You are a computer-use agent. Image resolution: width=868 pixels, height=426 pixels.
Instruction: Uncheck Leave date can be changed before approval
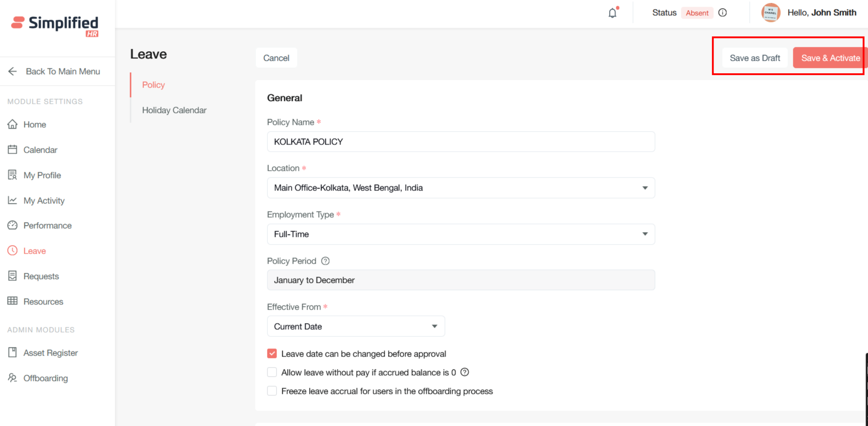(272, 354)
